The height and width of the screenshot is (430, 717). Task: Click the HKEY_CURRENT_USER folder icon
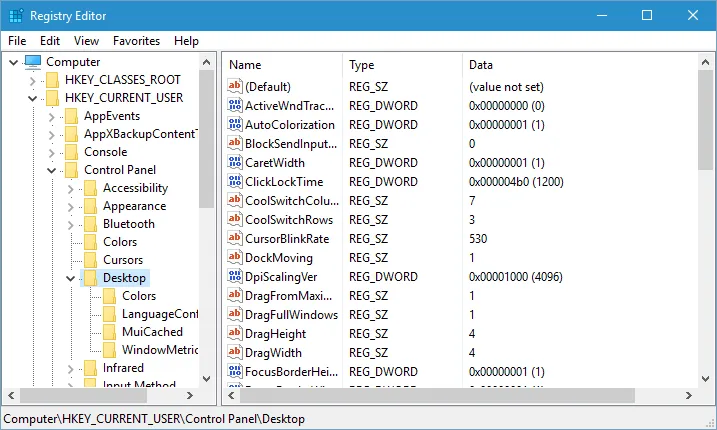(52, 98)
